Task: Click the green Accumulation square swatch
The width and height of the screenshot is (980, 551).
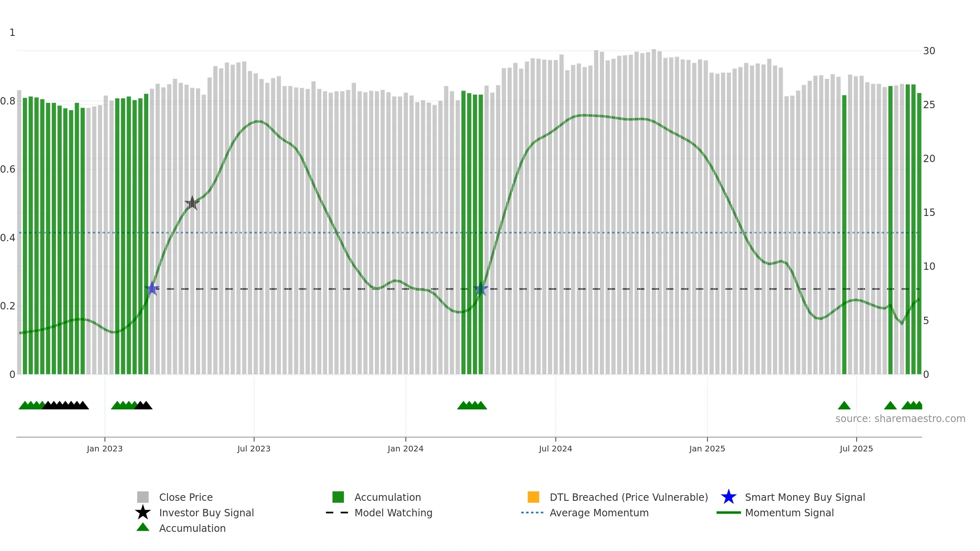Action: pyautogui.click(x=338, y=497)
